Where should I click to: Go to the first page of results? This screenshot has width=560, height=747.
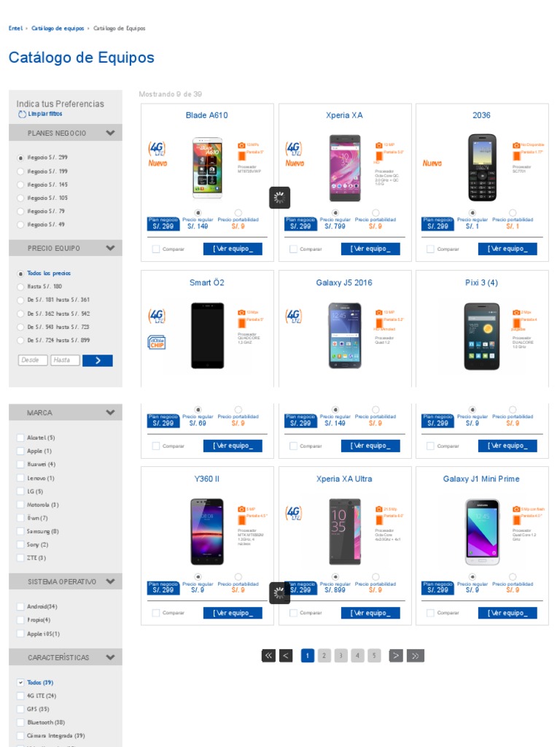point(268,656)
